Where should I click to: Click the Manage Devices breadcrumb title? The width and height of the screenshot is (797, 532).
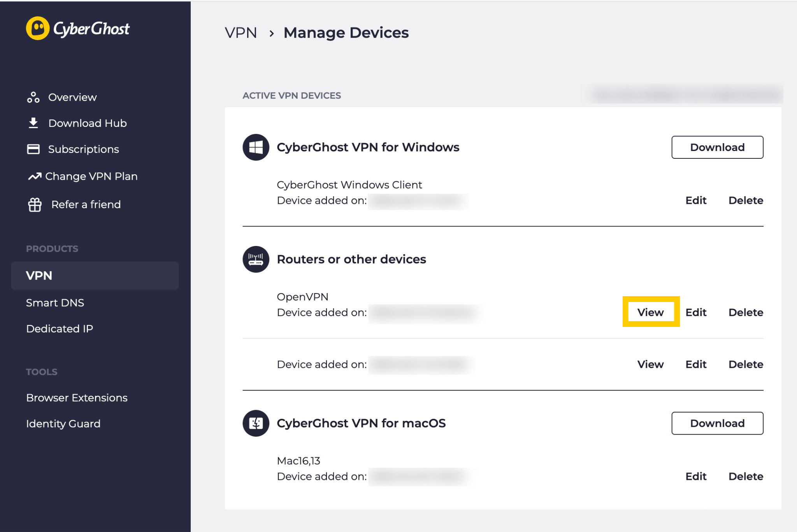(346, 33)
